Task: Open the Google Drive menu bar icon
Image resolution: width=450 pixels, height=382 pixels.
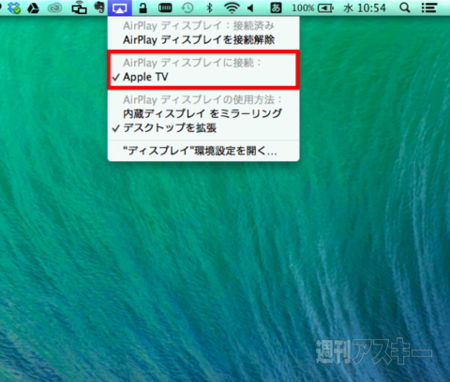Action: tap(33, 8)
